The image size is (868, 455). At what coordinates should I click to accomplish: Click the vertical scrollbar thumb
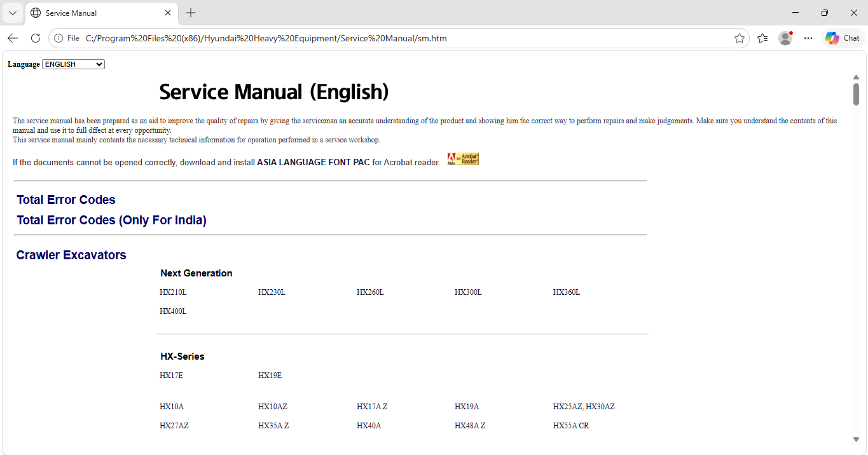point(856,94)
